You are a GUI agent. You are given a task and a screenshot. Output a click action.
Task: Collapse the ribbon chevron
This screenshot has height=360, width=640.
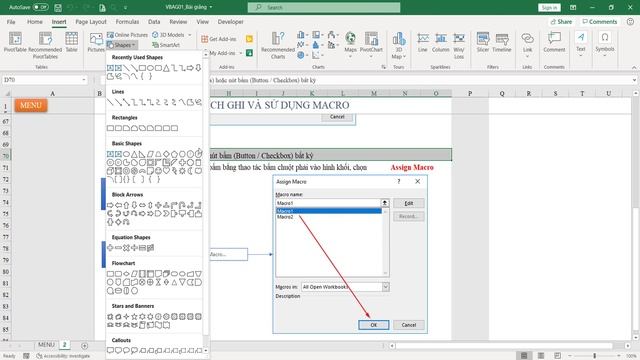pyautogui.click(x=634, y=67)
